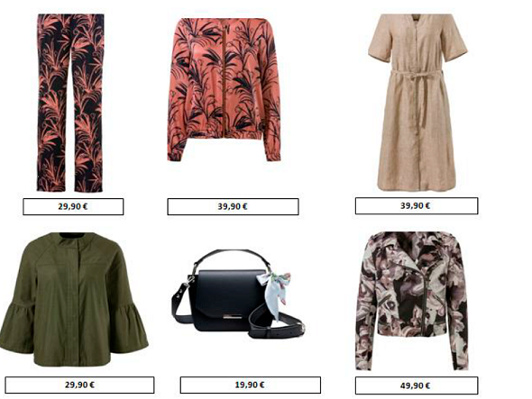Click the ruffled left sleeve of olive jacket
Viewport: 532px width, 399px height.
[16, 327]
